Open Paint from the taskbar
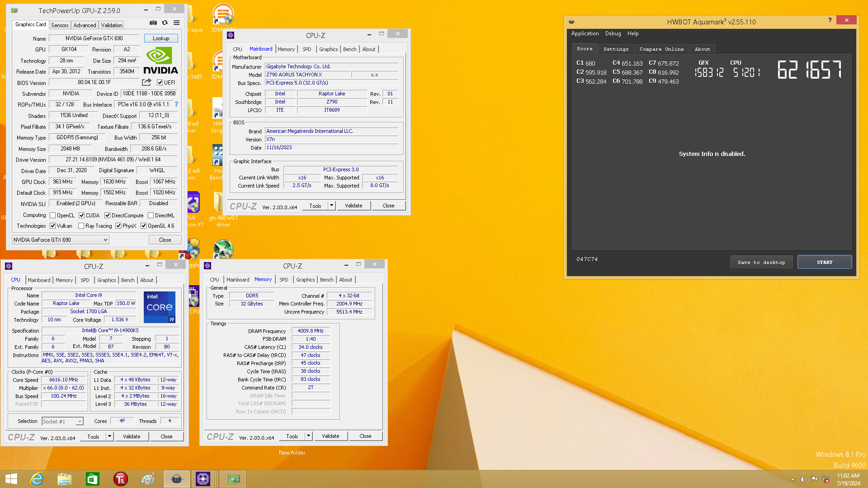 click(x=148, y=479)
